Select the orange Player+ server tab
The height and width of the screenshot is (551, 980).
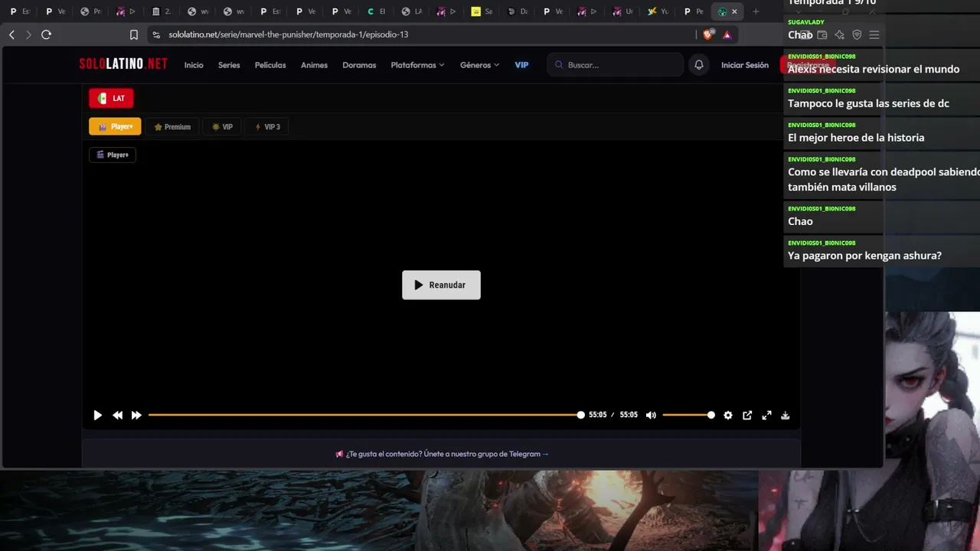point(115,126)
